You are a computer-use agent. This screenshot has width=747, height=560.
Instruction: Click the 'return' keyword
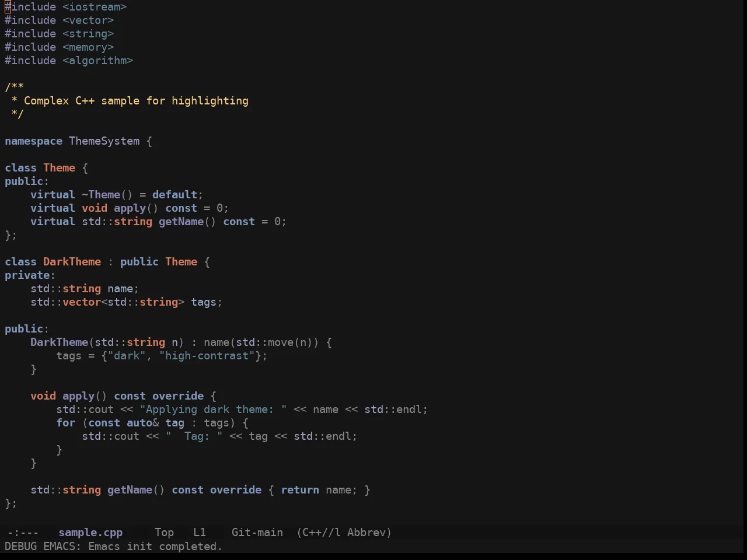point(300,490)
